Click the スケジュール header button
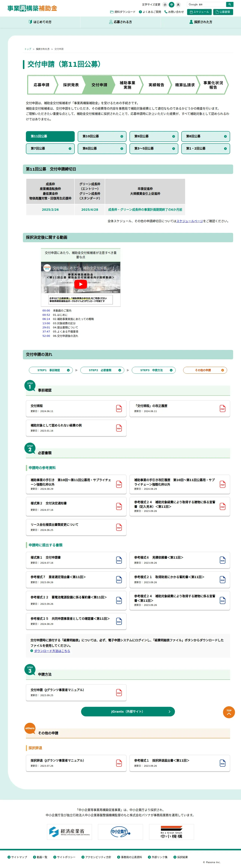Image resolution: width=241 pixels, height=868 pixels. [x=199, y=12]
